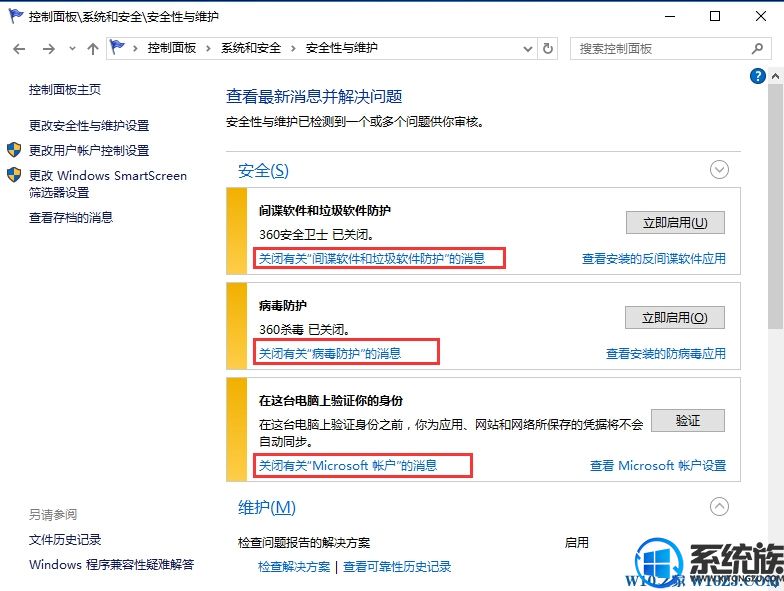Viewport: 784px width, 591px height.
Task: Click 立即启用(O) for virus protection
Action: click(674, 318)
